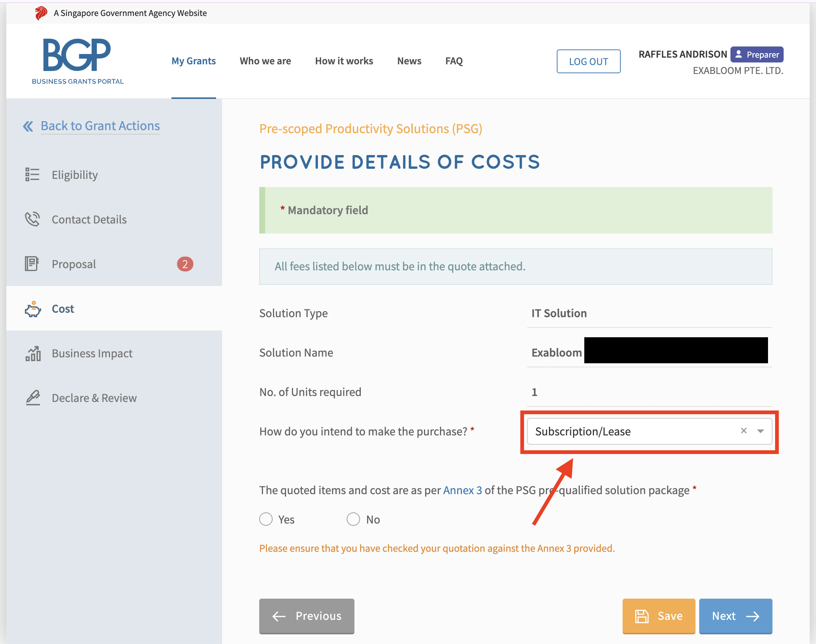Click the Proposal red badge showing 2

[x=185, y=264]
